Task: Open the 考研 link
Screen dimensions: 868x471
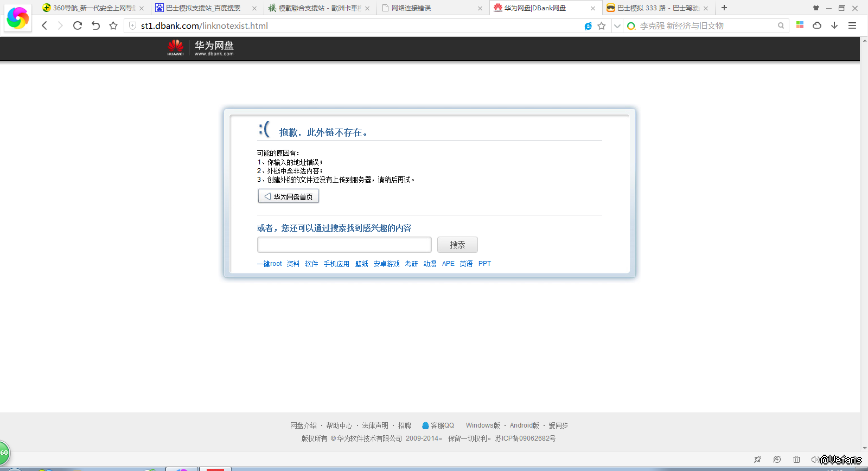Action: 412,264
